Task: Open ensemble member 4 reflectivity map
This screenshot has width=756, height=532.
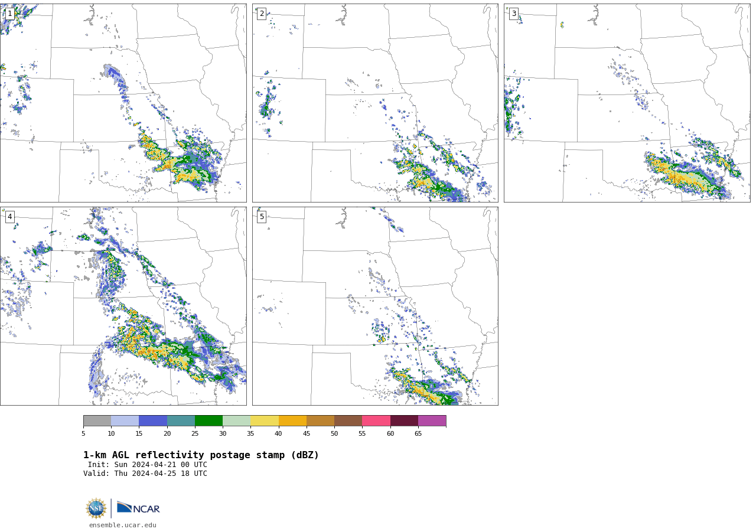Action: tap(123, 306)
